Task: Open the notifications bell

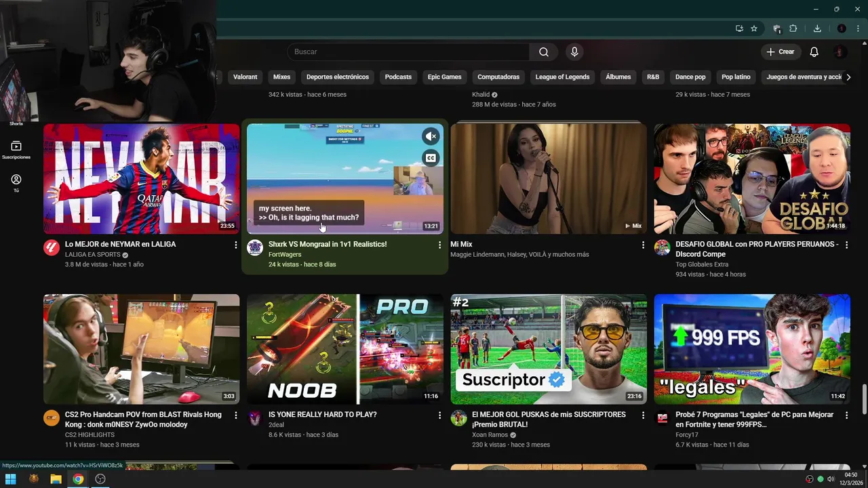Action: (x=814, y=52)
